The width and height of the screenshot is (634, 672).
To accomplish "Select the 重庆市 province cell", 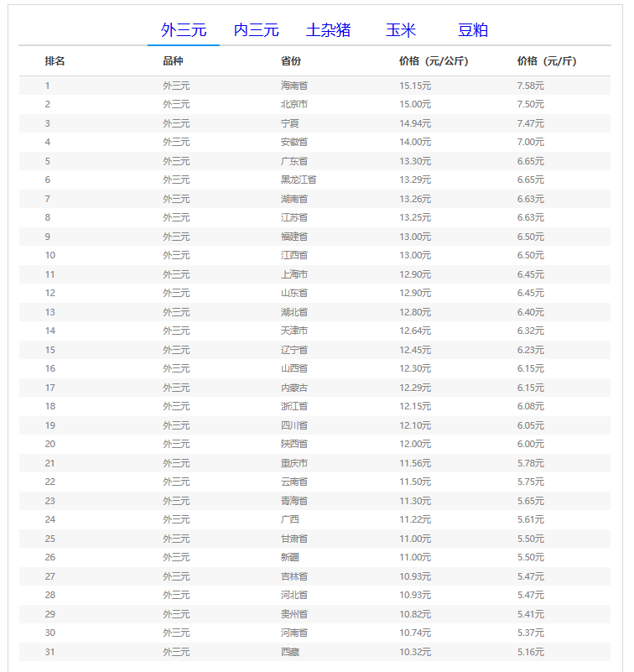I will point(294,463).
